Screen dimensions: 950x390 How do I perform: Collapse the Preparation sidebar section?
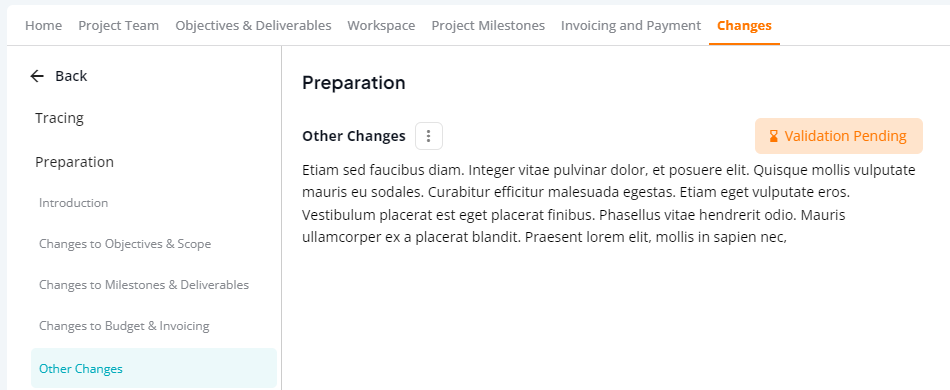(75, 162)
